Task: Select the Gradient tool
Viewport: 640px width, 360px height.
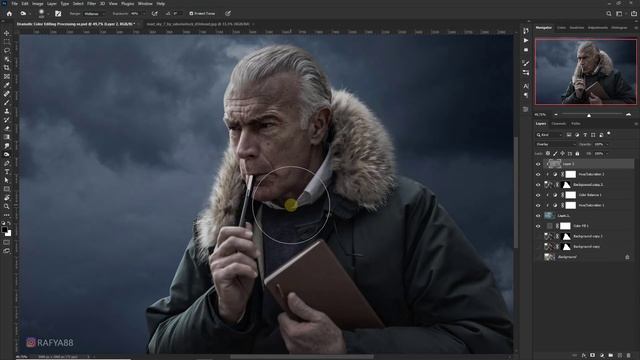Action: (x=7, y=137)
